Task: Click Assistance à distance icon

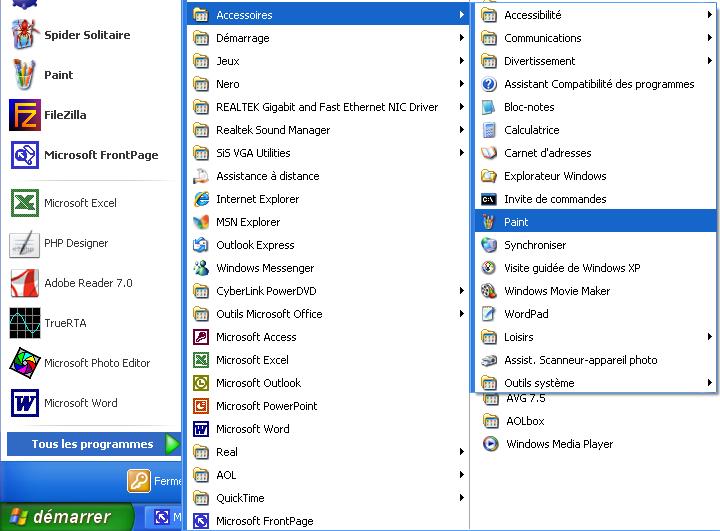Action: coord(201,176)
